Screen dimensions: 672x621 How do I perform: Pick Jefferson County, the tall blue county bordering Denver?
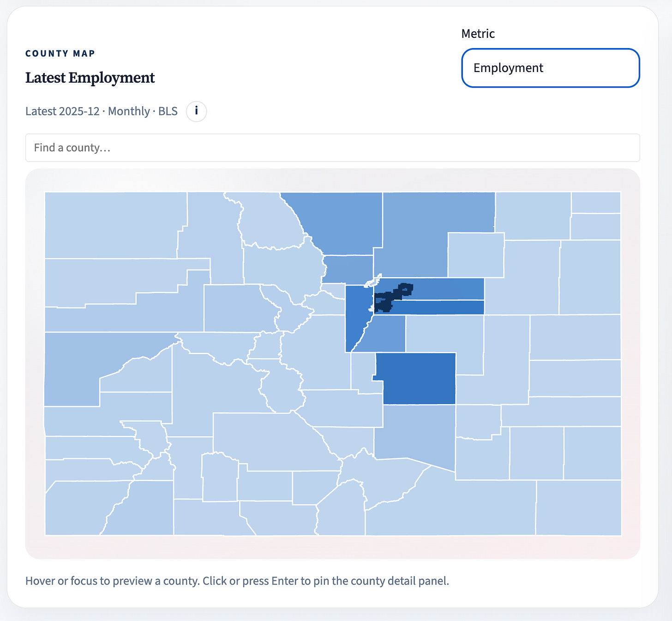pos(356,314)
